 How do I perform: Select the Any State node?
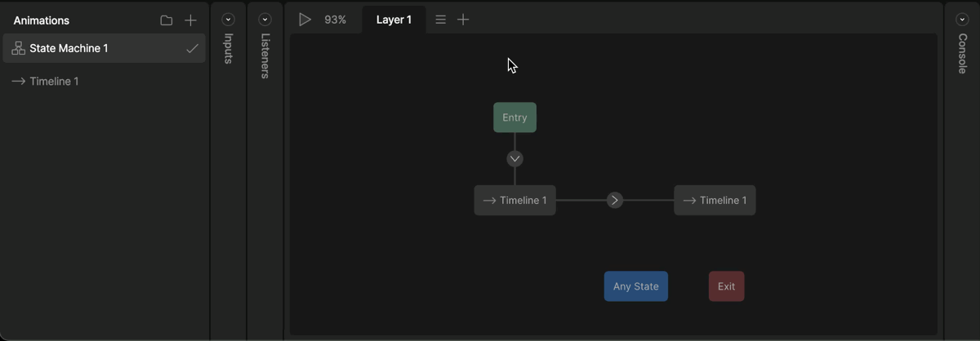pyautogui.click(x=636, y=286)
